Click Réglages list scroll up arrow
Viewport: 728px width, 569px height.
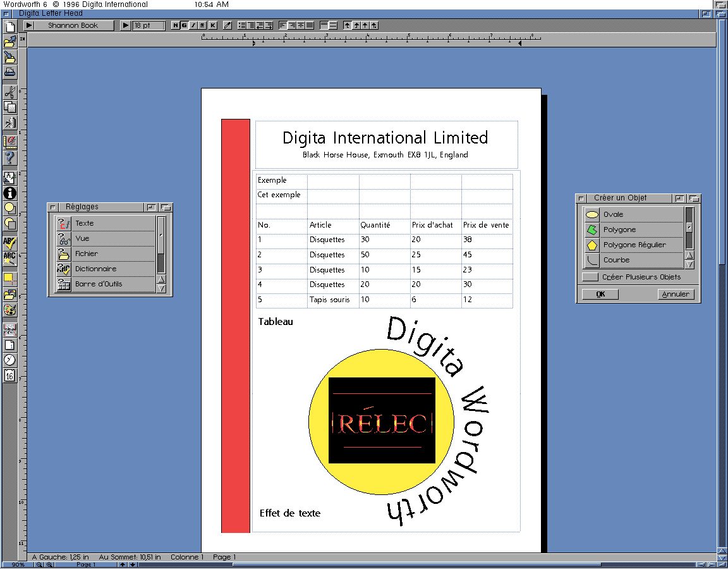pyautogui.click(x=161, y=279)
